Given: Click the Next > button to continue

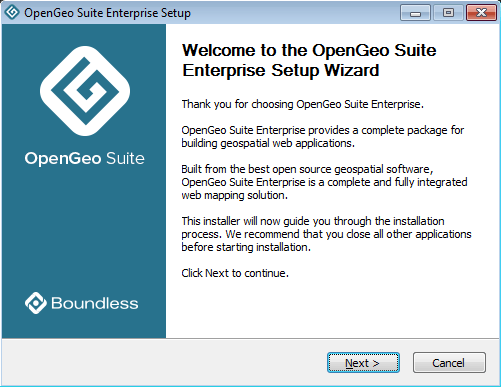Looking at the screenshot, I should click(363, 363).
